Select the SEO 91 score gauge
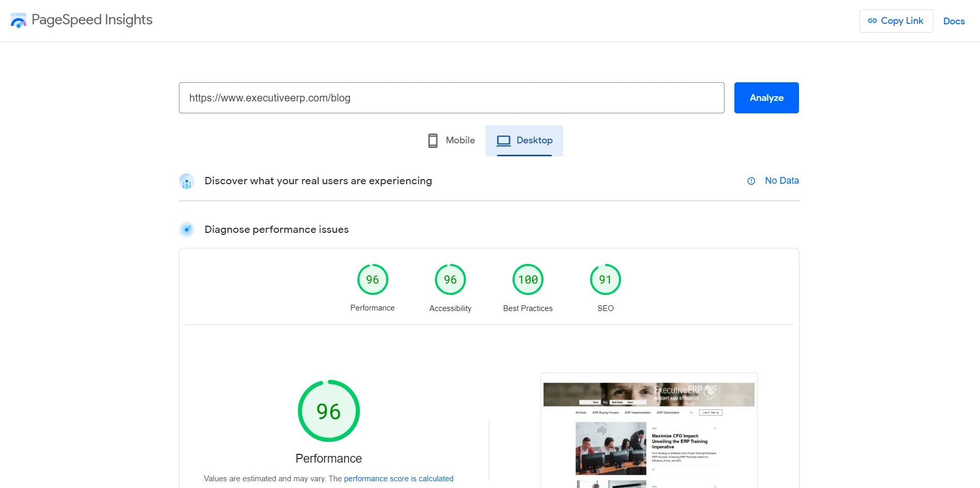Image resolution: width=980 pixels, height=488 pixels. (x=605, y=279)
